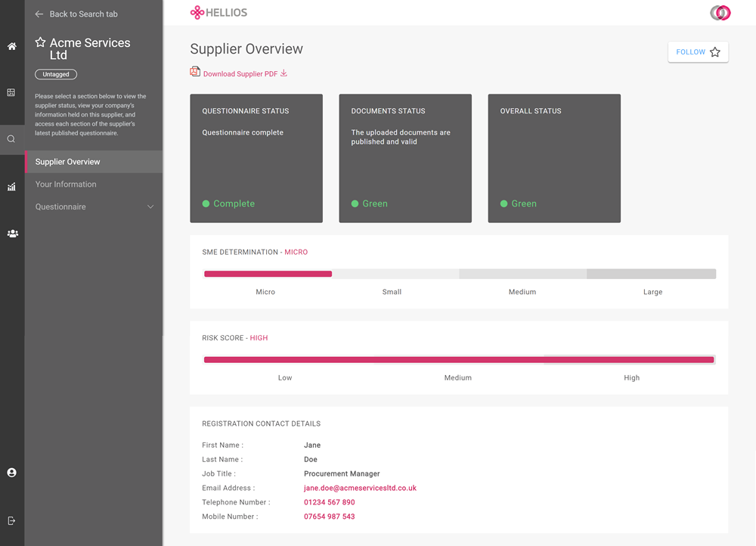The height and width of the screenshot is (546, 756).
Task: Expand the Questionnaire section chevron
Action: [150, 207]
